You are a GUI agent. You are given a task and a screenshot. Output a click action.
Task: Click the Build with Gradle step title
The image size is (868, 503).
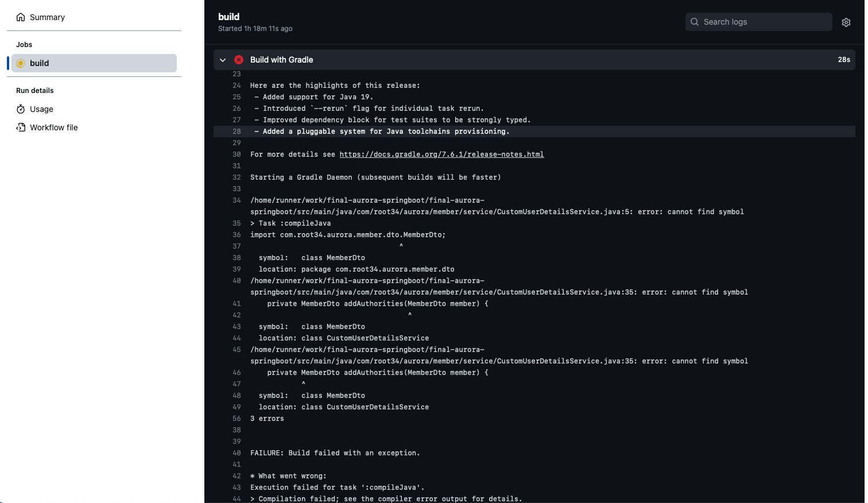(x=281, y=60)
